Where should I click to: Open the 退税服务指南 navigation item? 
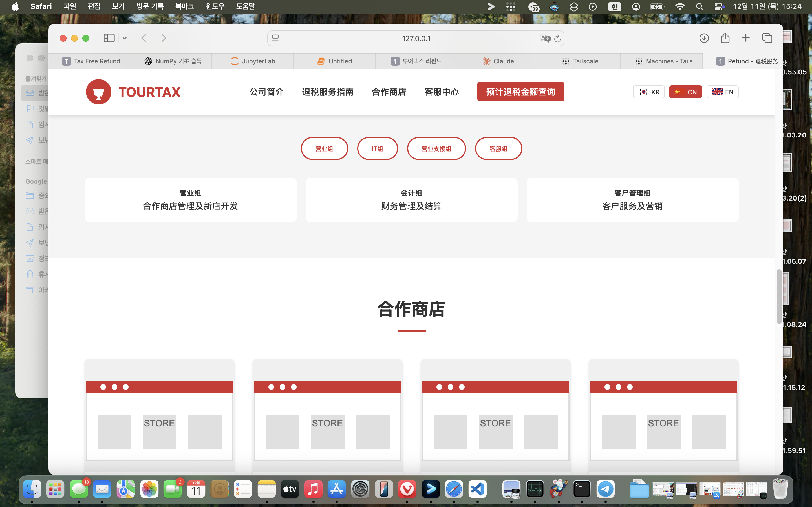[328, 92]
